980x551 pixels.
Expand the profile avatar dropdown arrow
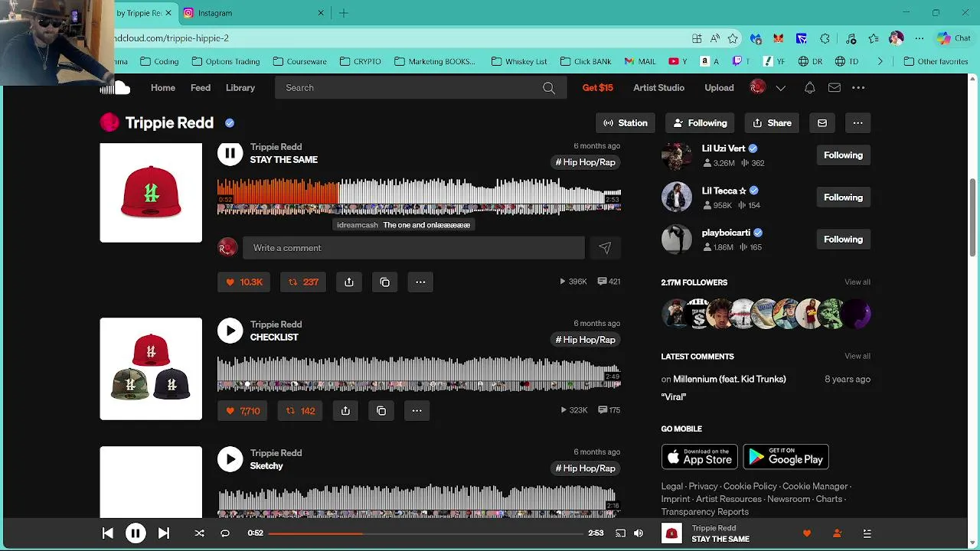781,88
